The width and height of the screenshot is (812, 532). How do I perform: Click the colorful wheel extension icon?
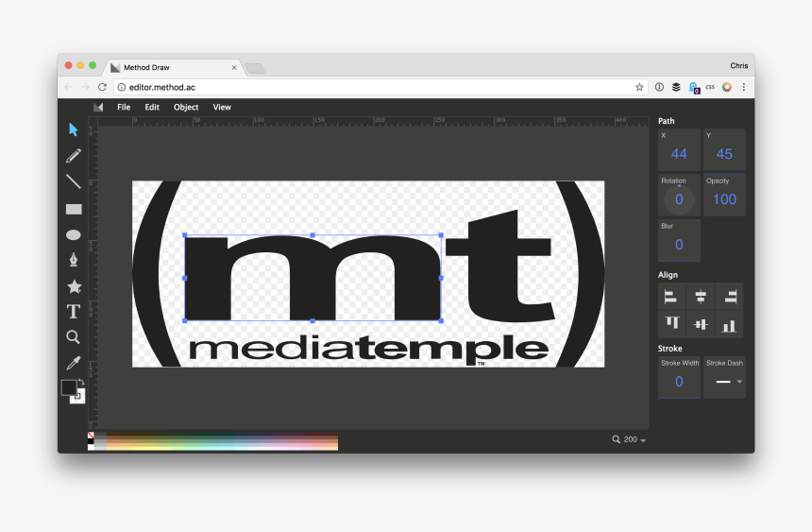[727, 87]
